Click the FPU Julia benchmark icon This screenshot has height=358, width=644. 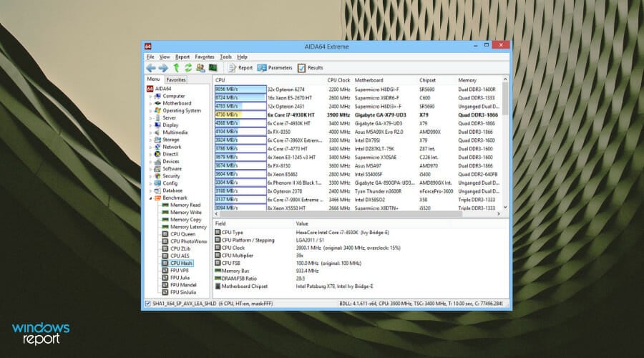[165, 278]
